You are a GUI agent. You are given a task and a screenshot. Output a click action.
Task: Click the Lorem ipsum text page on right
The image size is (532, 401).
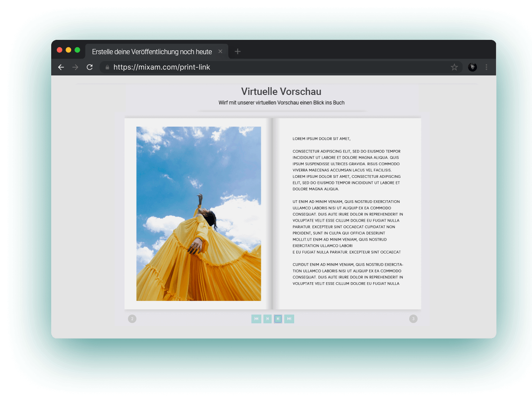pyautogui.click(x=347, y=212)
